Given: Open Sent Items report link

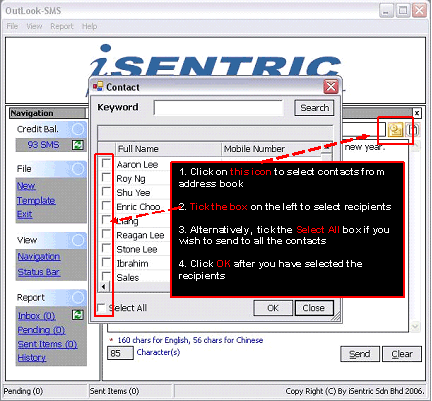Looking at the screenshot, I should click(x=47, y=344).
